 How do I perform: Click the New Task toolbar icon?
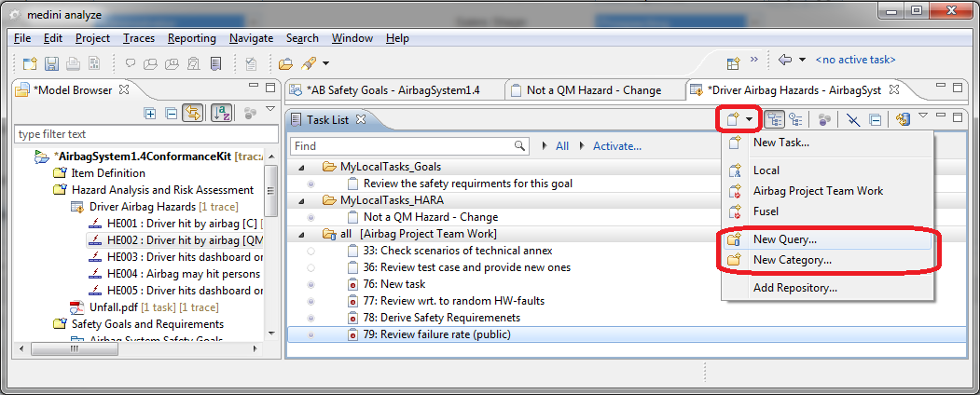(734, 119)
